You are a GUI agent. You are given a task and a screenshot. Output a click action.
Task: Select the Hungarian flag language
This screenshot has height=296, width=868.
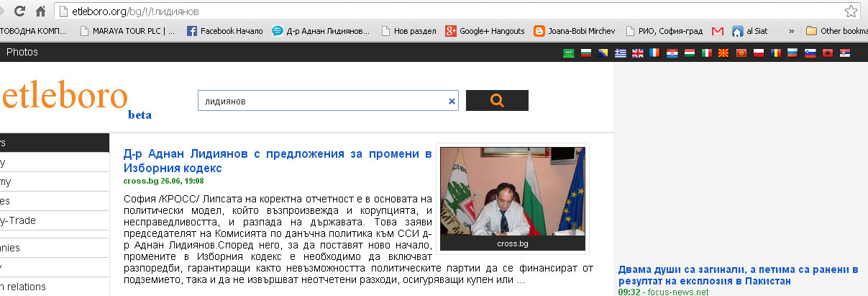[x=689, y=53]
